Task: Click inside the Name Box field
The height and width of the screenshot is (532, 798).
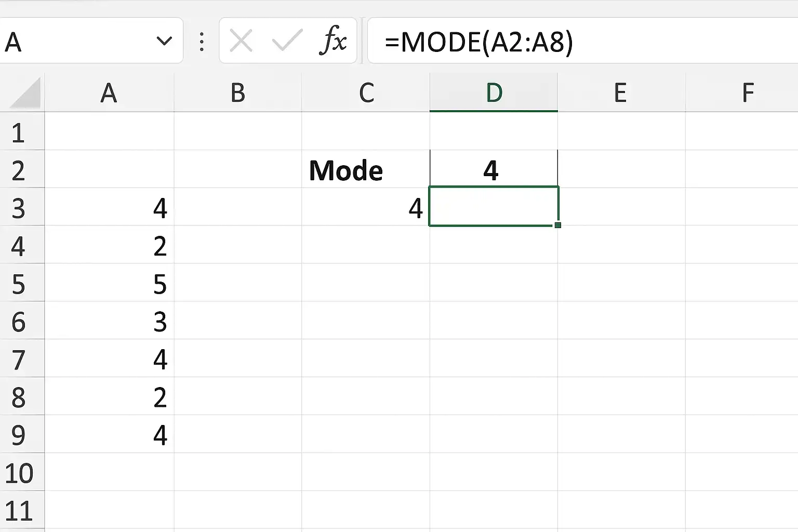Action: (73, 42)
